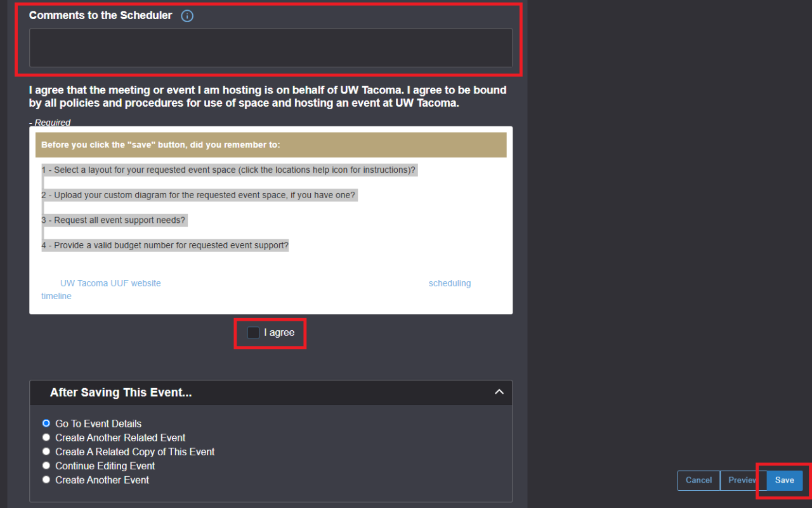Click the blue Save button
Screen dimensions: 812x508
click(784, 480)
